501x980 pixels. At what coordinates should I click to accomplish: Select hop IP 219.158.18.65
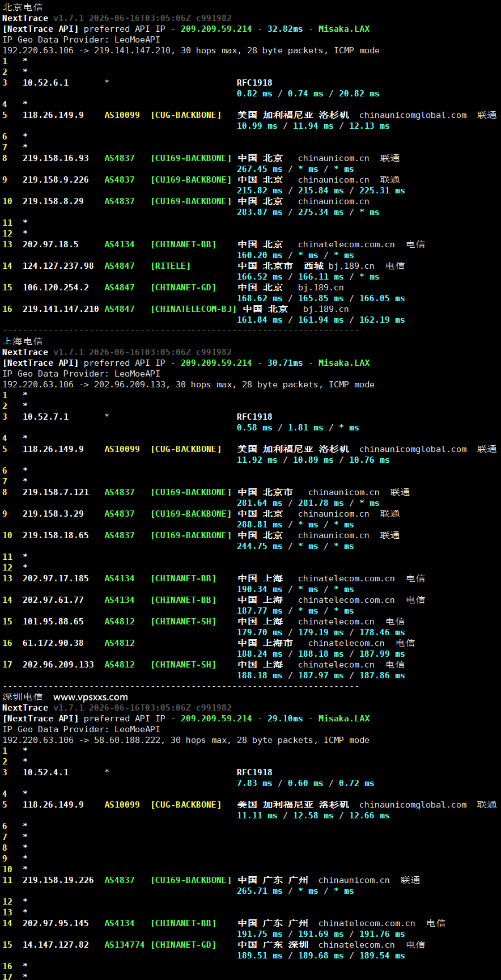point(56,535)
